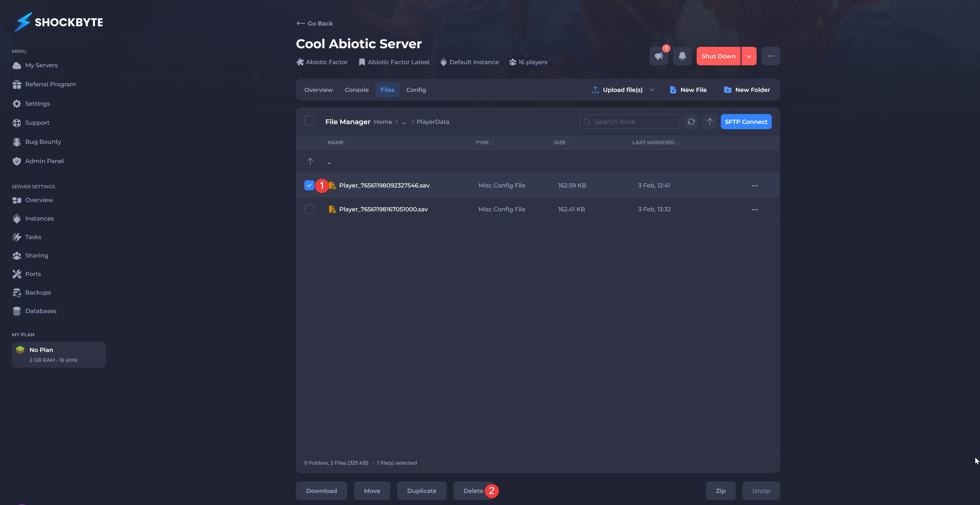This screenshot has height=505, width=980.
Task: Open actions menu for Player_76561198167051000.sav
Action: tap(755, 209)
